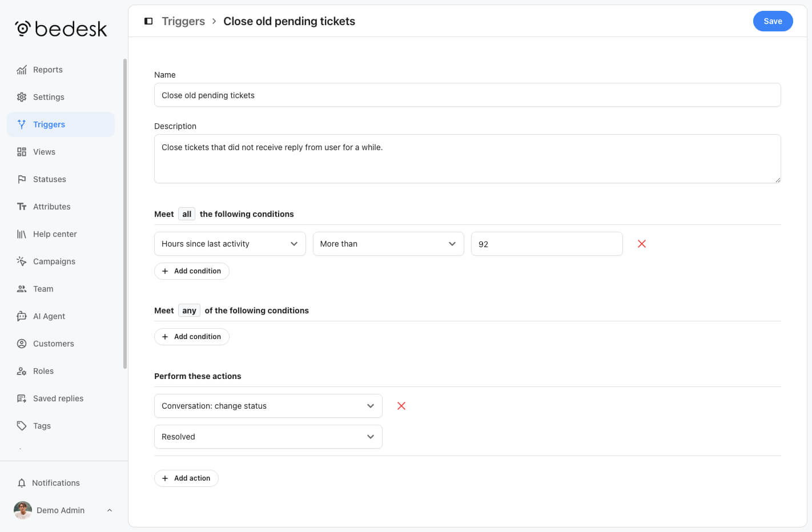Viewport: 812px width, 532px height.
Task: Click the "all" conditions badge
Action: [187, 214]
